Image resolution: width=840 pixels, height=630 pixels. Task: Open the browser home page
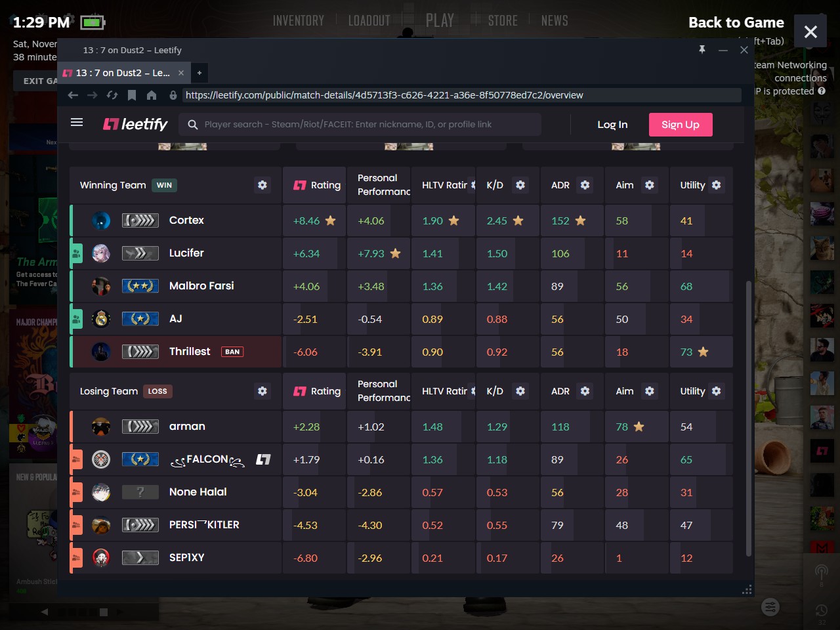(x=152, y=95)
